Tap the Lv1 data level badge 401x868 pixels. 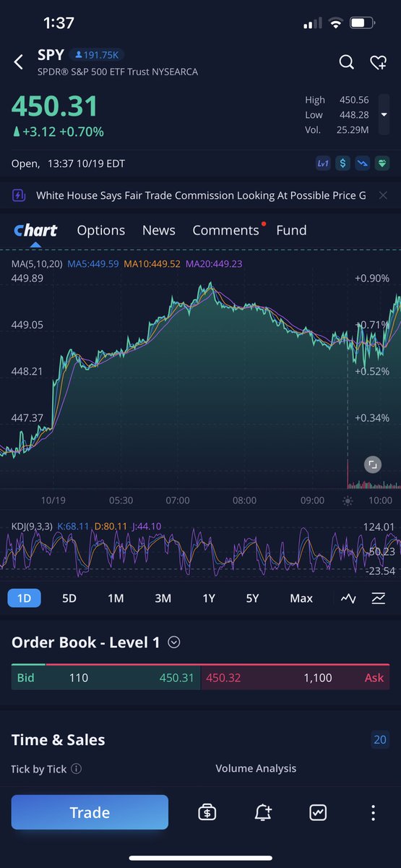323,164
